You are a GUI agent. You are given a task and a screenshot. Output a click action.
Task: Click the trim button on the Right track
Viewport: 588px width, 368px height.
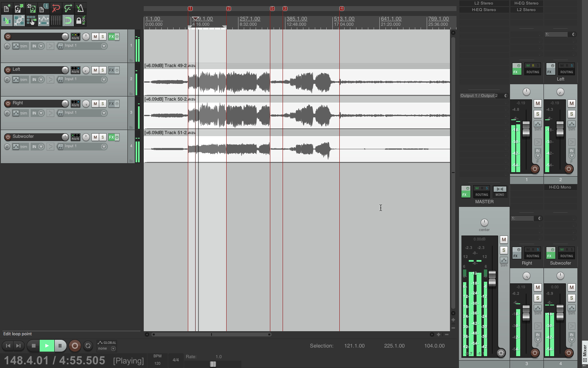[x=21, y=113]
